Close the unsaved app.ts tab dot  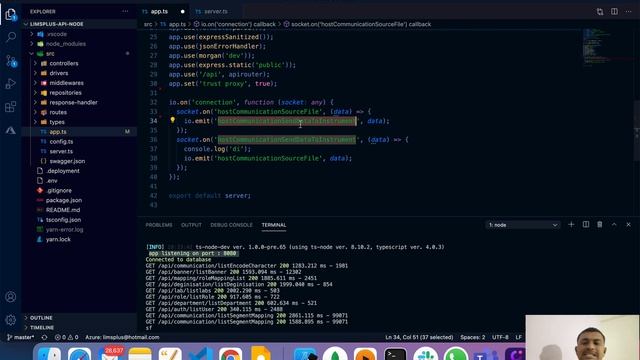tap(182, 11)
